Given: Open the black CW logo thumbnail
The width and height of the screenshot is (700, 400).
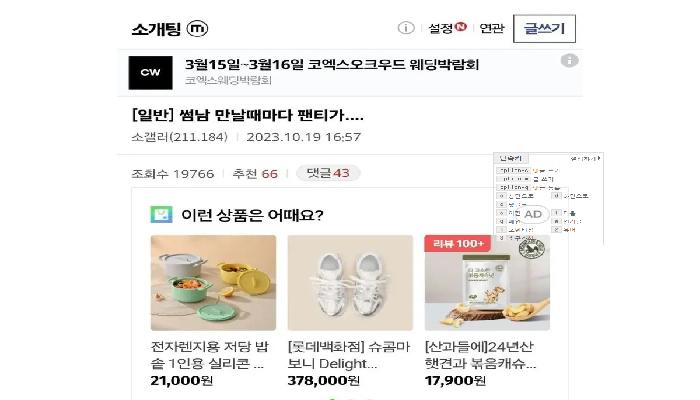Looking at the screenshot, I should [x=150, y=72].
